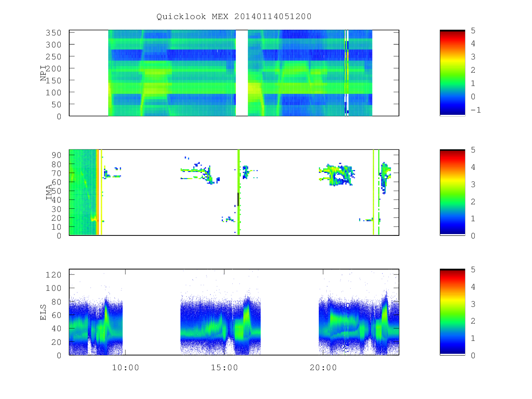Click the 4 label on ELS color bar
Screen dimensions: 532x399
473,286
